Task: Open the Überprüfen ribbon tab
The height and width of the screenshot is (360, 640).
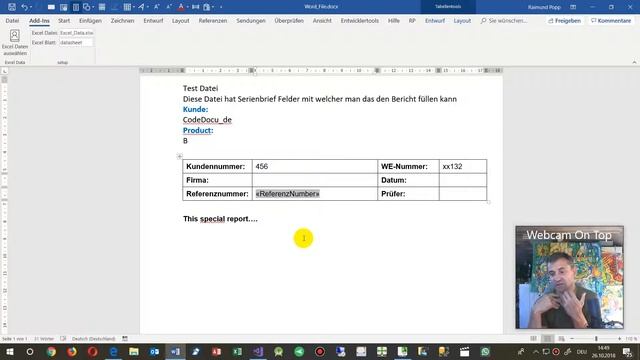Action: pyautogui.click(x=289, y=20)
